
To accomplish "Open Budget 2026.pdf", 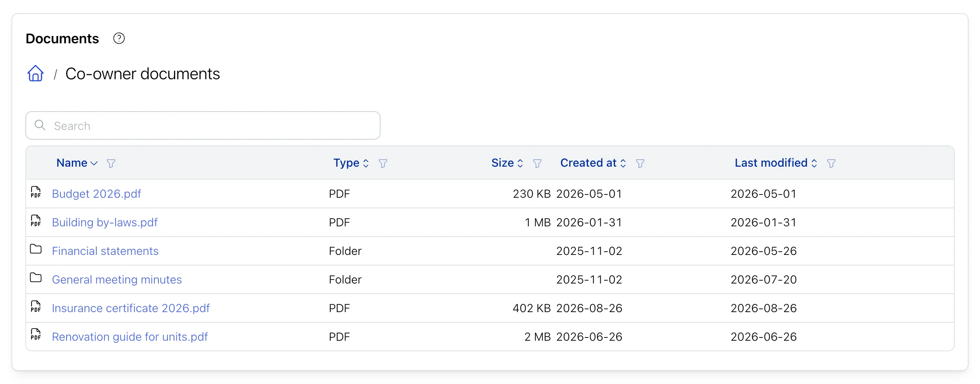I will [96, 194].
